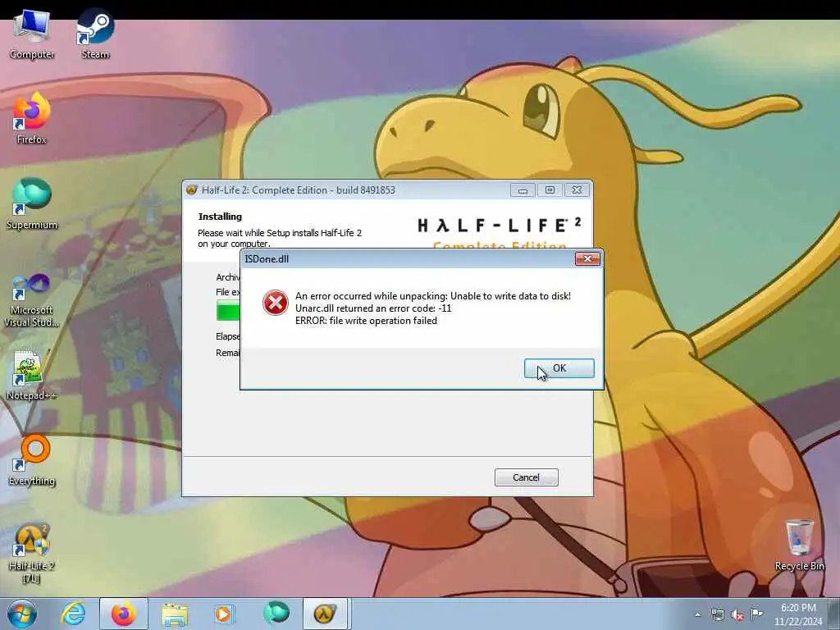Switch to Half-Life 2 setup taskbar button
The height and width of the screenshot is (630, 840).
coord(326,614)
